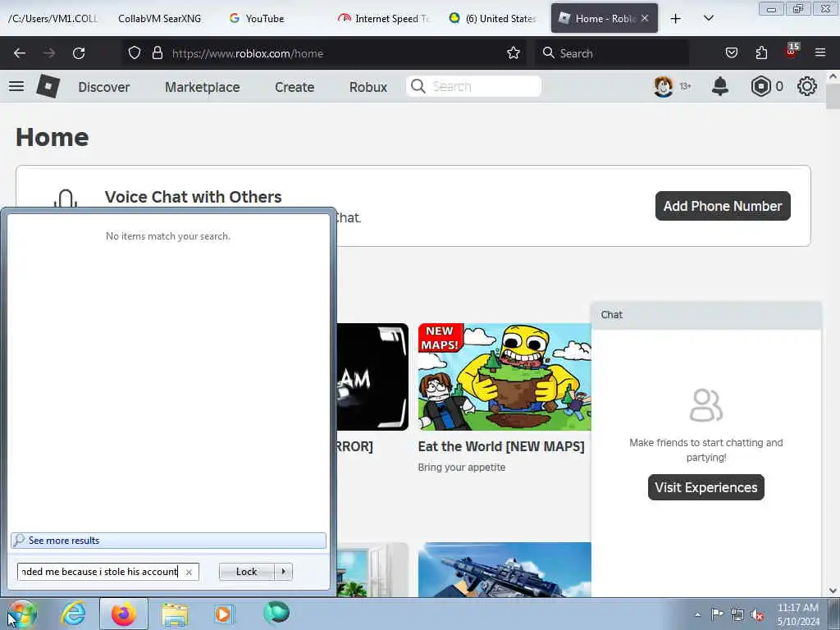Click the Firefox Search box
This screenshot has height=630, width=840.
point(612,53)
